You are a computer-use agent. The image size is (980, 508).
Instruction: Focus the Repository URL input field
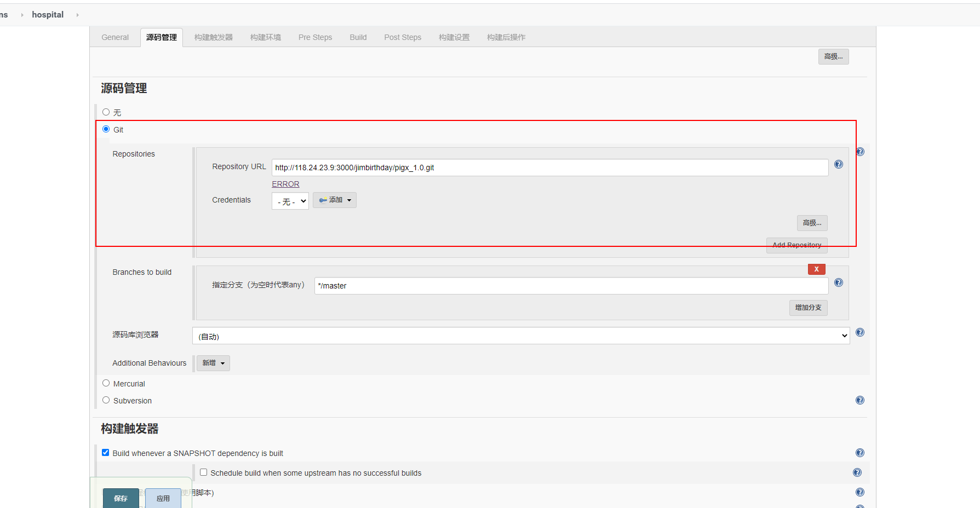coord(550,168)
